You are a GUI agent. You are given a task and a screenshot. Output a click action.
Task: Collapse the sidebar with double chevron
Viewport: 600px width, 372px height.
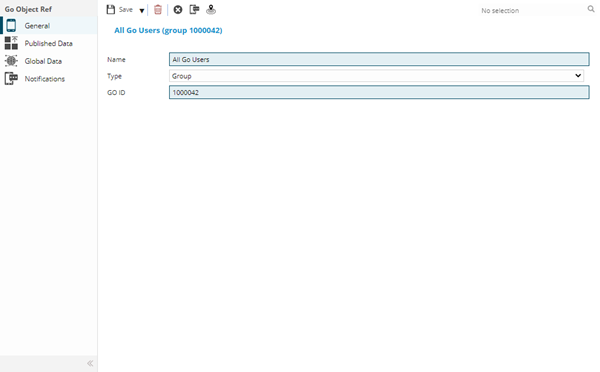(90, 363)
